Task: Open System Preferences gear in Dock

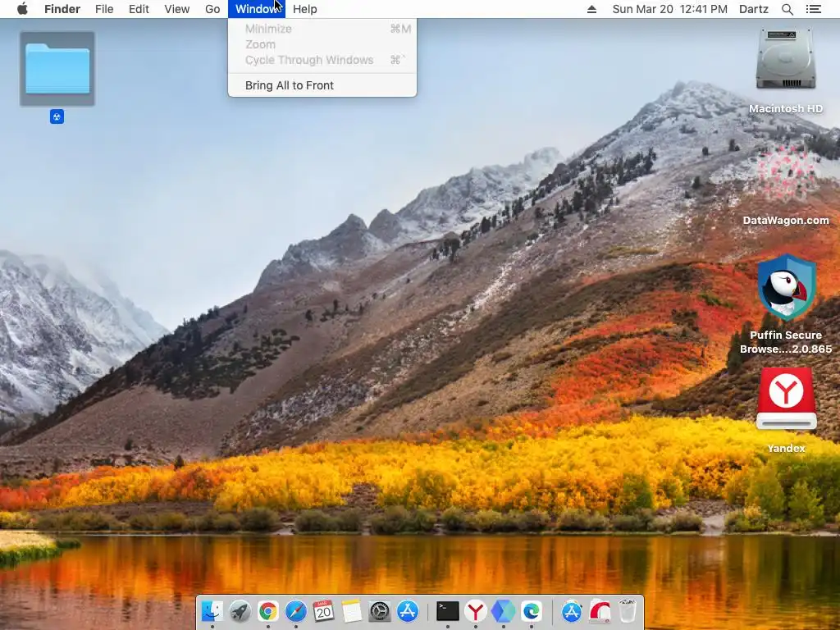Action: 379,610
